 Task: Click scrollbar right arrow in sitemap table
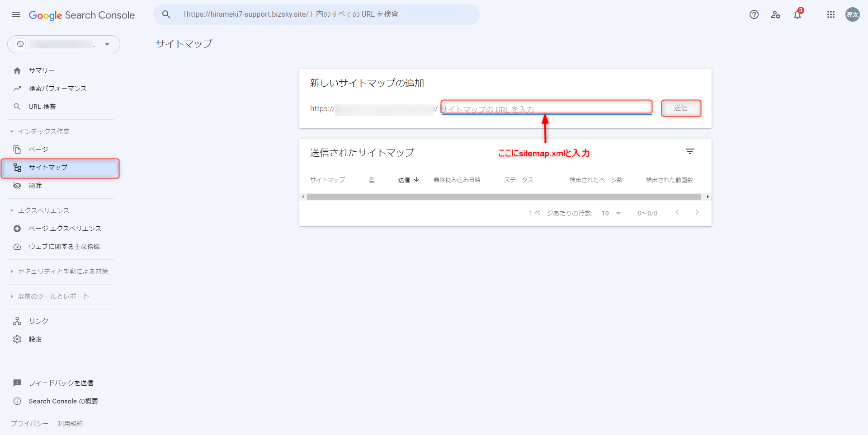coord(708,197)
